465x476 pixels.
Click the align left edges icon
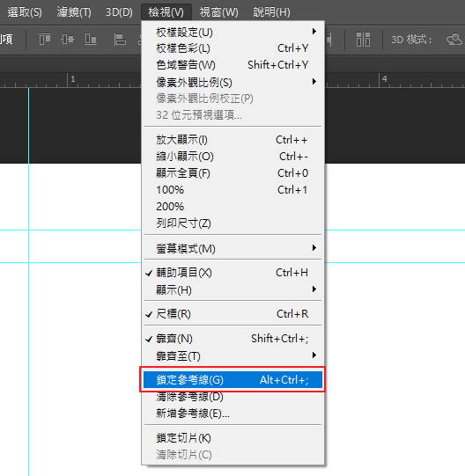120,40
